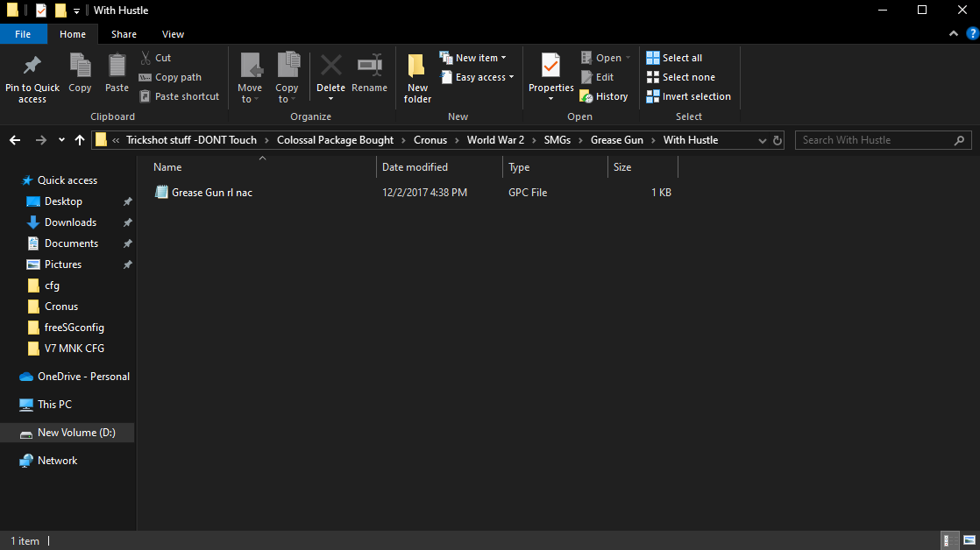Image resolution: width=980 pixels, height=550 pixels.
Task: Expand the address bar history dropdown
Action: click(762, 140)
